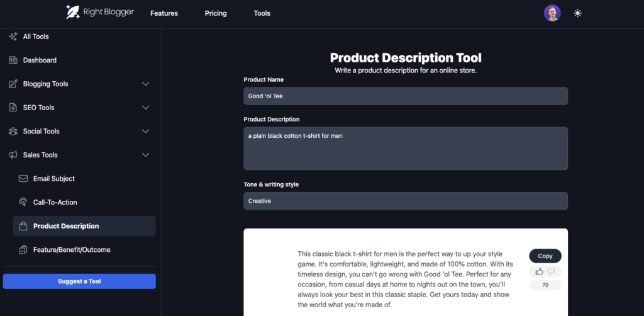Dislike the result with thumbs down
Image resolution: width=644 pixels, height=316 pixels.
pyautogui.click(x=552, y=271)
